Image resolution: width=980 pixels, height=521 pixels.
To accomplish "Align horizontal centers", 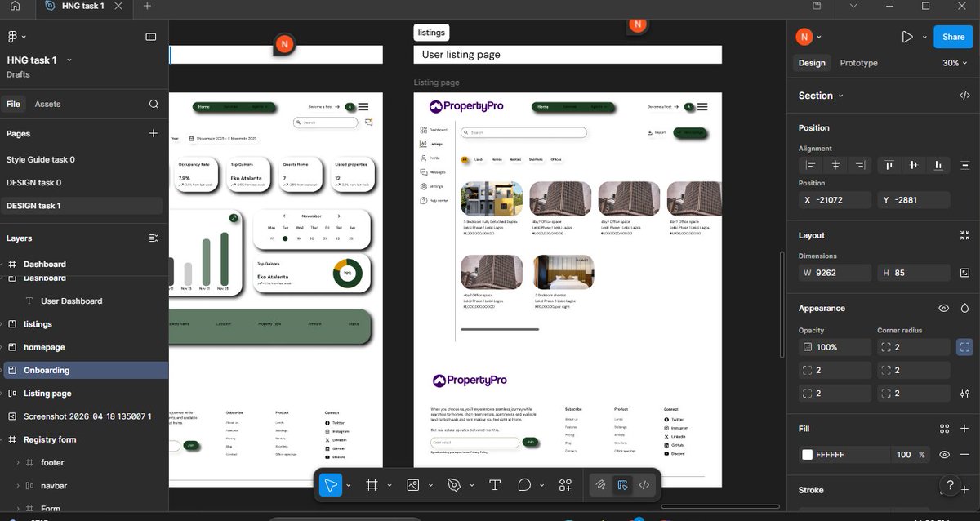I will (835, 165).
